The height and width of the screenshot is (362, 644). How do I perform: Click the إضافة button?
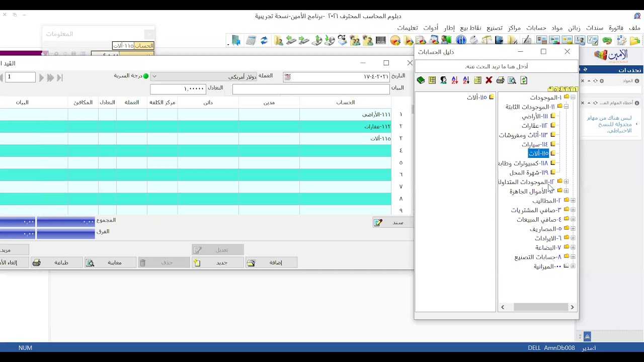pyautogui.click(x=271, y=262)
